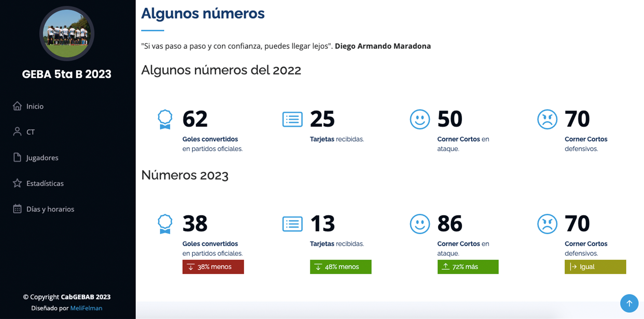Select Días y horarios in sidebar
Screen dimensions: 644x319
pos(50,209)
